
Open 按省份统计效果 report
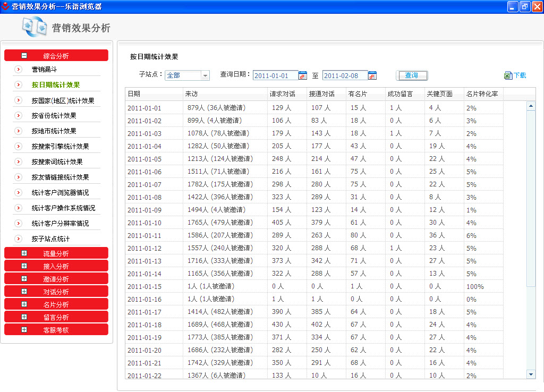(x=54, y=115)
